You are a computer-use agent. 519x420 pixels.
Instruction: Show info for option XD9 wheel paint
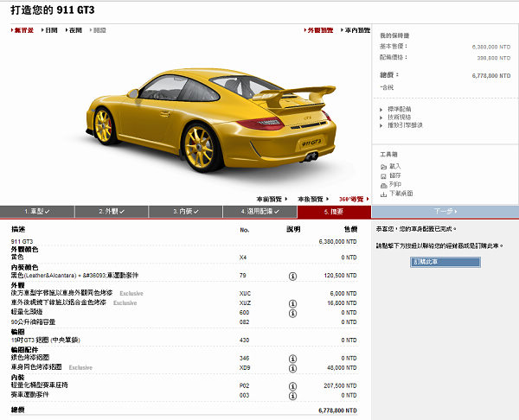[292, 366]
